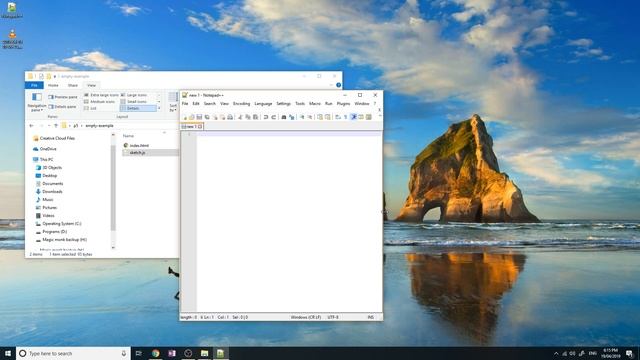Click the blue File tab in File Explorer
Screen dimensions: 640x360
pos(34,85)
